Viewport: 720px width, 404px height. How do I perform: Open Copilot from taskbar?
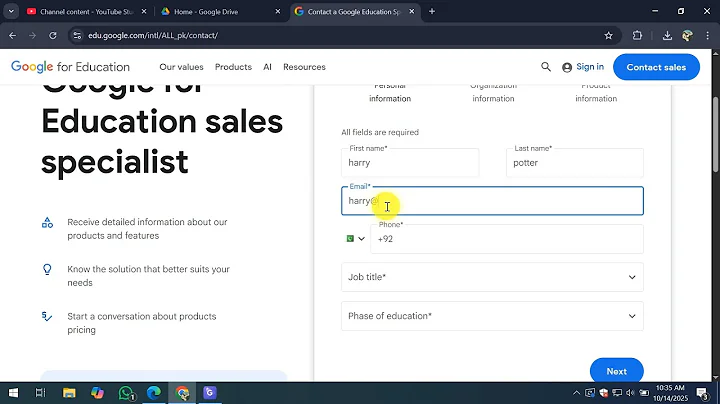click(97, 393)
